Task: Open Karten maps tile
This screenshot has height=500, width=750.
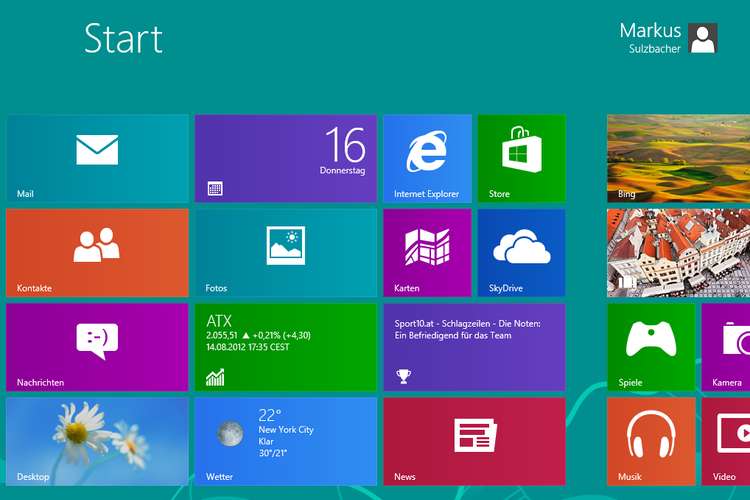Action: coord(427,252)
